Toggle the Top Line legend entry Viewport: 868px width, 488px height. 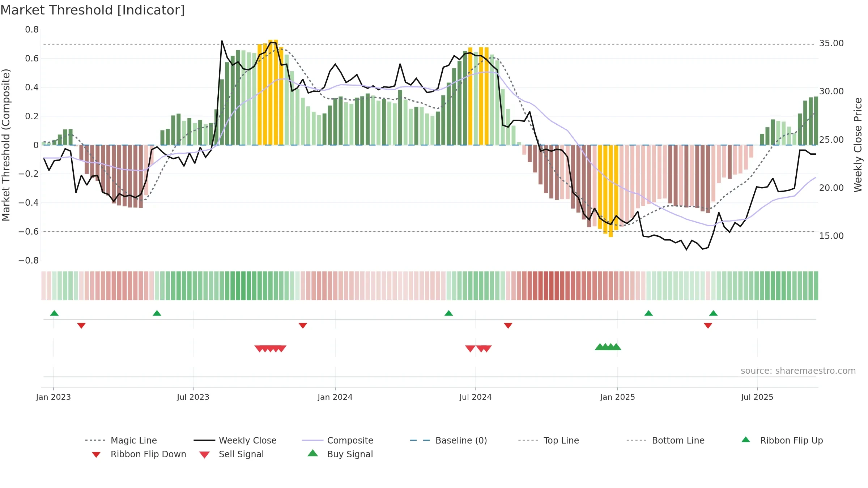click(x=548, y=440)
